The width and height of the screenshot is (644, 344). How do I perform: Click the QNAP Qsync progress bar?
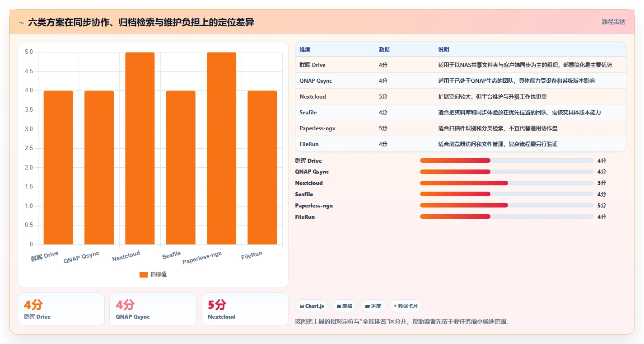[x=507, y=172]
